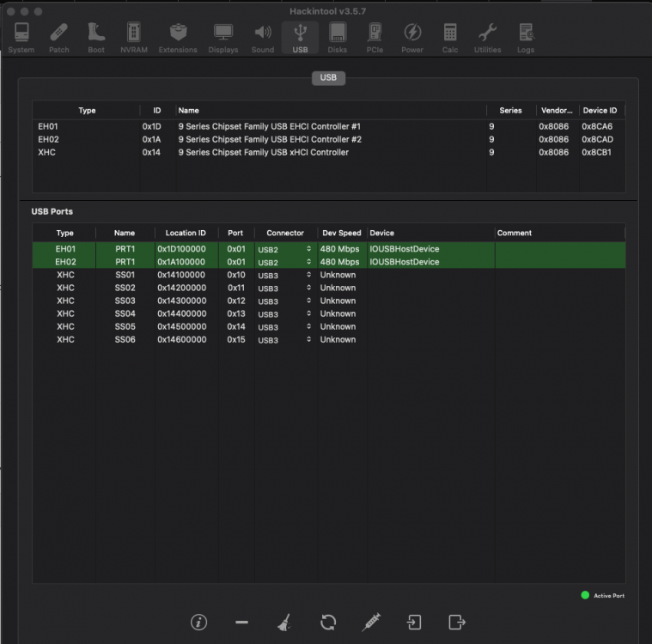Sort ports by Comment column header

pos(515,233)
